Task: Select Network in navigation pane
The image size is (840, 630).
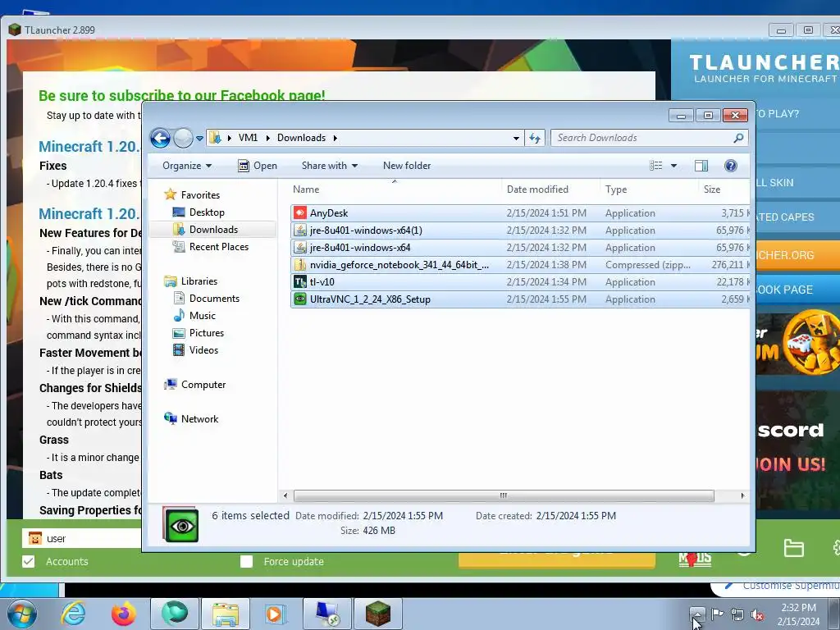Action: [191, 419]
